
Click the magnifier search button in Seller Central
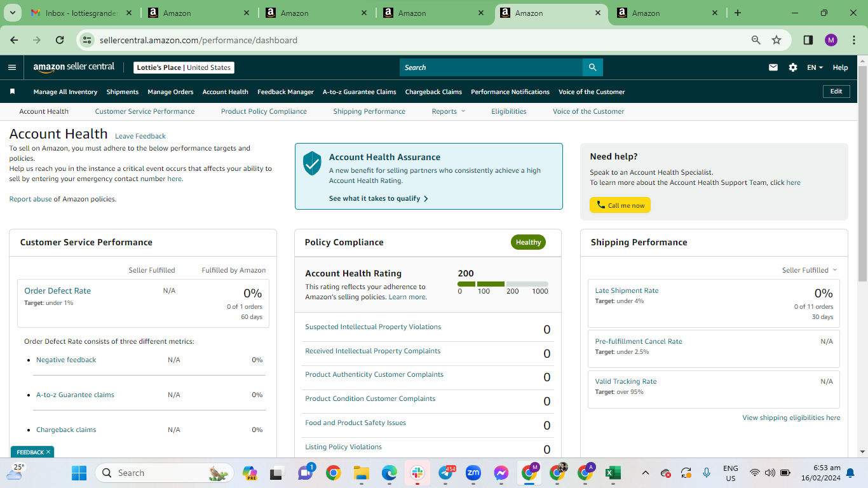(592, 67)
